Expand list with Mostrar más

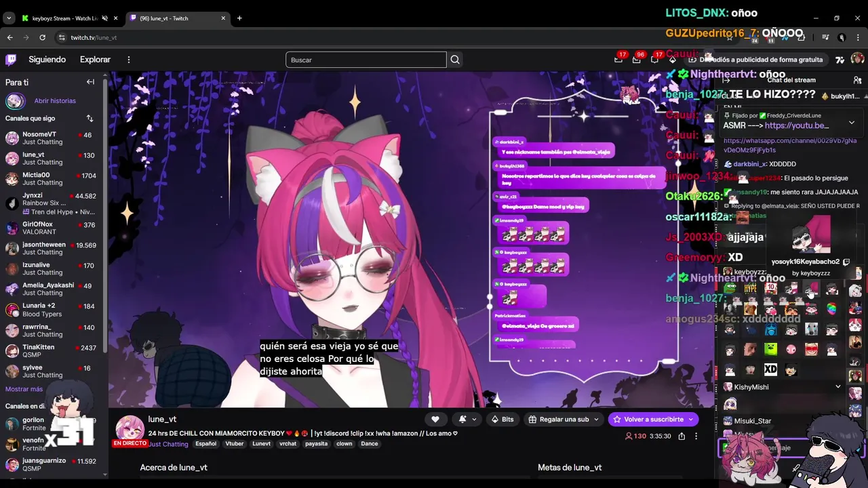point(24,389)
